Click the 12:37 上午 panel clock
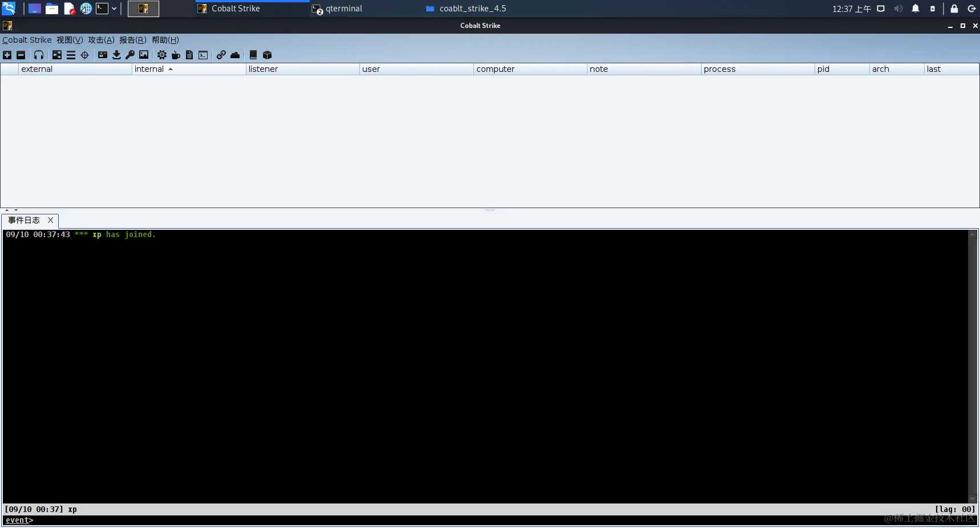 [x=852, y=9]
